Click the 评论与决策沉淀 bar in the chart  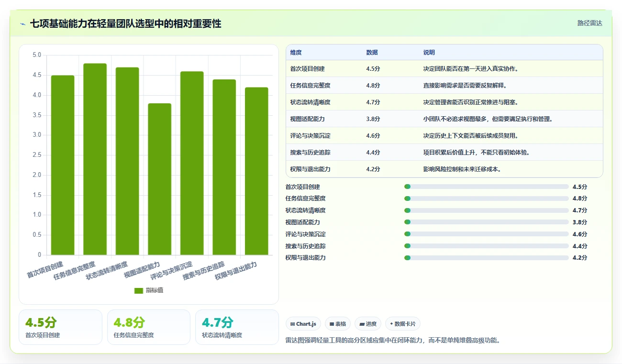click(192, 163)
